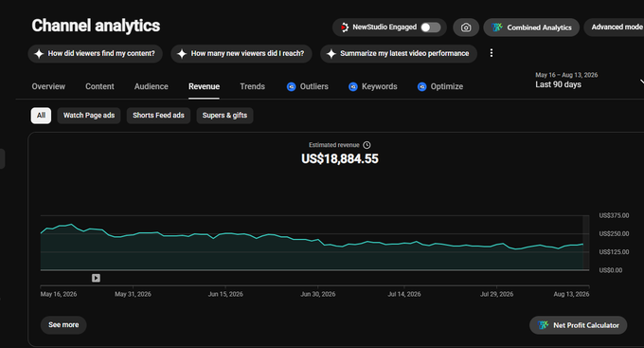Open the three-dot more options menu
Viewport: 644px width, 348px height.
[492, 53]
